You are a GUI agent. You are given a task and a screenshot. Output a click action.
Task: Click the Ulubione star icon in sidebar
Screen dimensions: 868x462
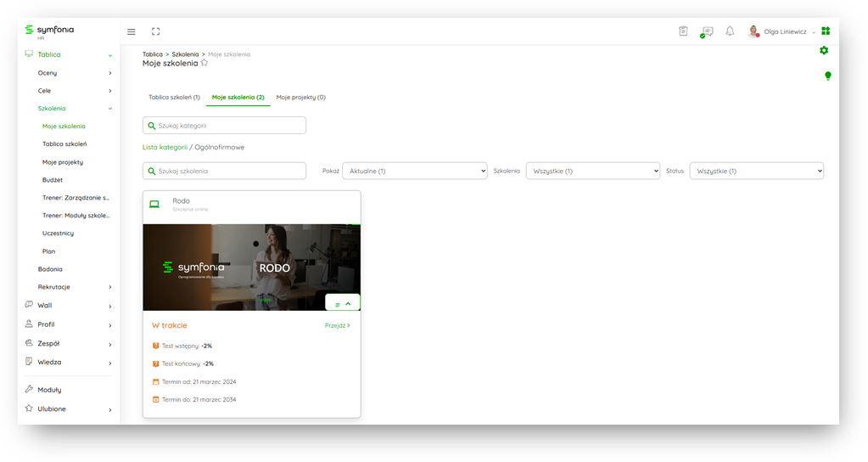[29, 408]
